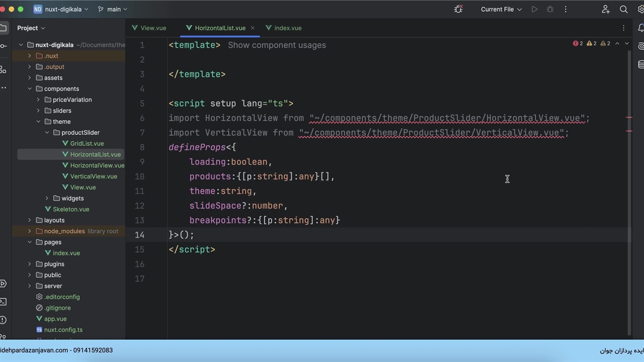Switch to the View.vue tab
The image size is (644, 362).
pos(149,28)
